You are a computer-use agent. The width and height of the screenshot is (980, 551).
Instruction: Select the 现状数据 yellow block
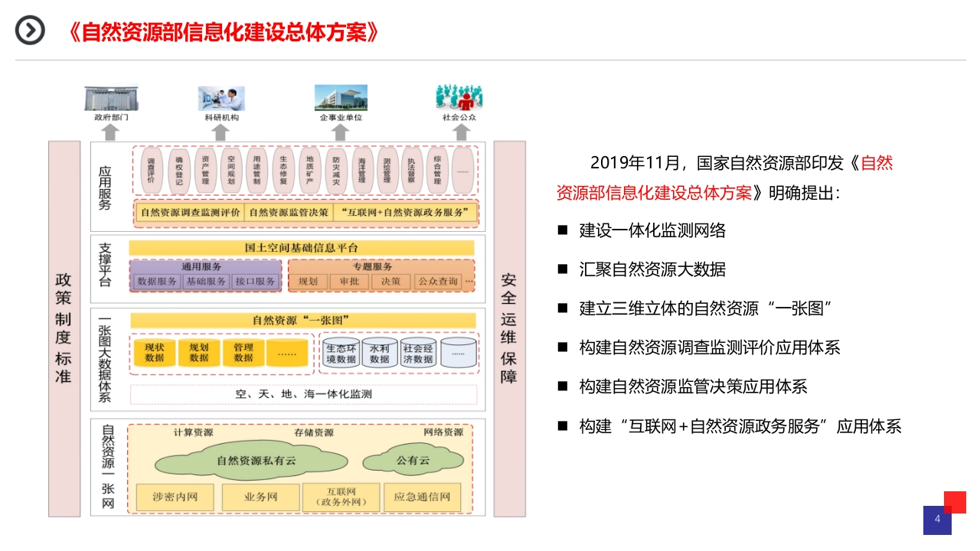tap(155, 352)
